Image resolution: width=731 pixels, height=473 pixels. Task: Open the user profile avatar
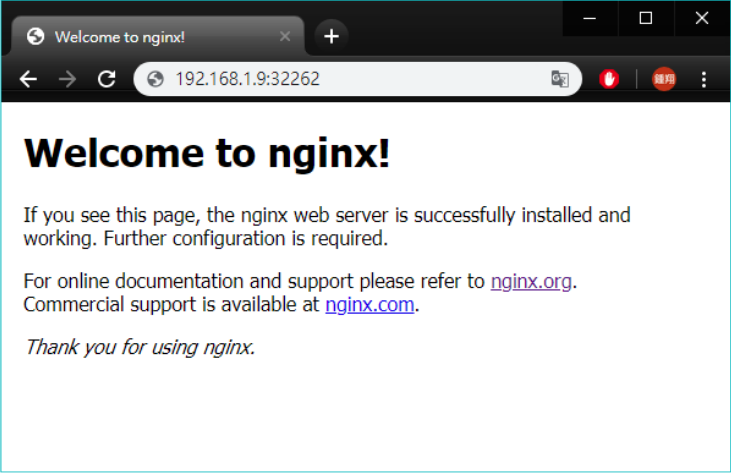(664, 79)
